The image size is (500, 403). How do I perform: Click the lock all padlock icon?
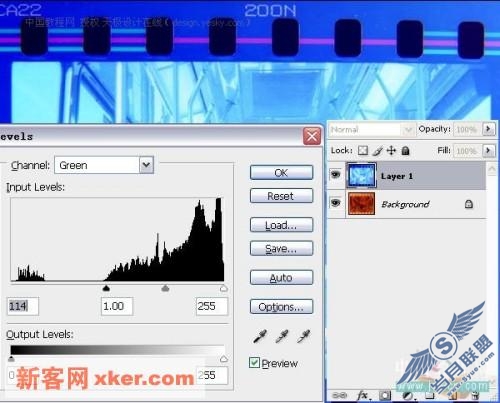[405, 151]
